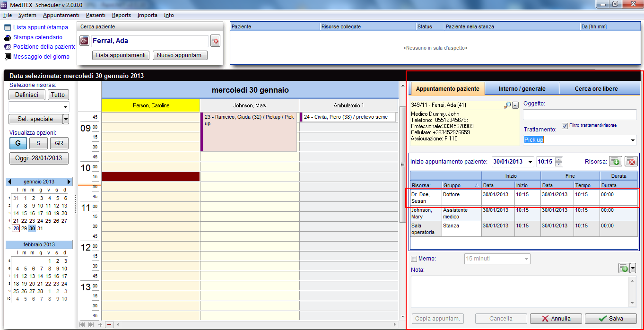Go to next month in mini calendar

pyautogui.click(x=69, y=182)
